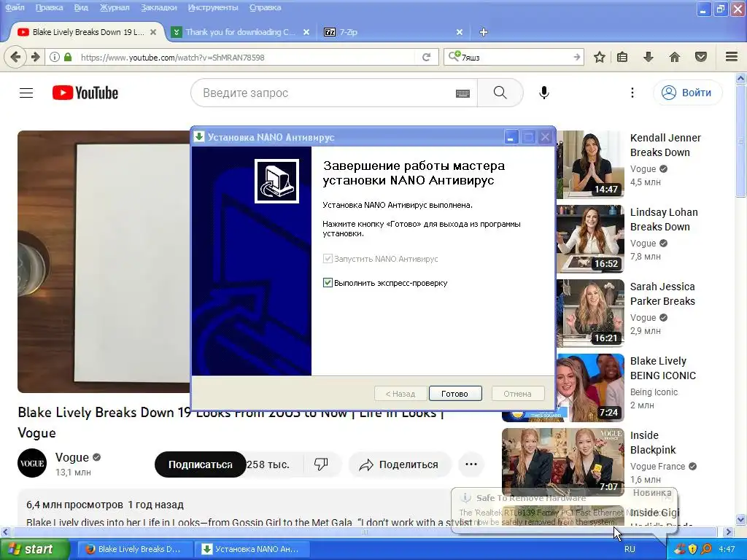Screen dimensions: 747x560
Task: Open the Vogue channel avatar
Action: click(32, 463)
